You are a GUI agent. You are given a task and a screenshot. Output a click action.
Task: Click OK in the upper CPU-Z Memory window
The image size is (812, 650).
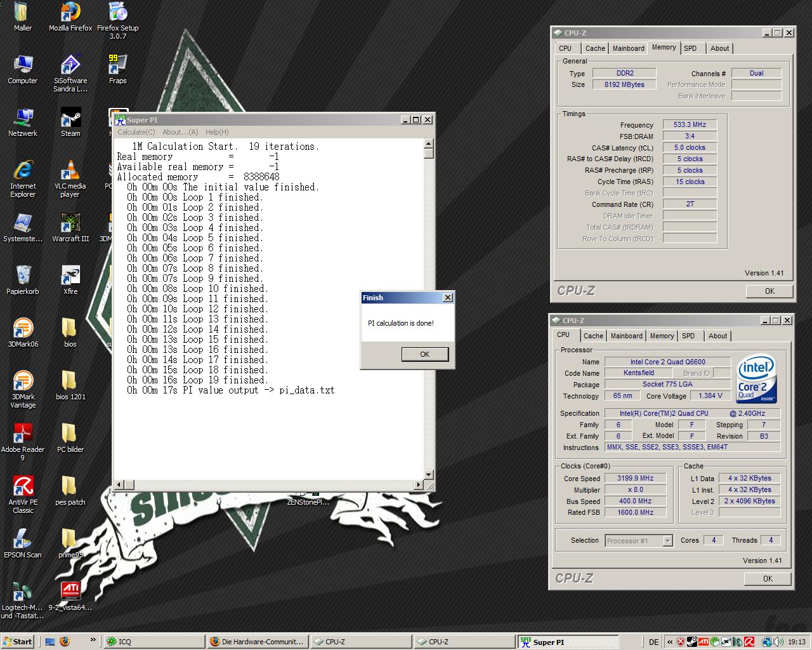point(769,291)
